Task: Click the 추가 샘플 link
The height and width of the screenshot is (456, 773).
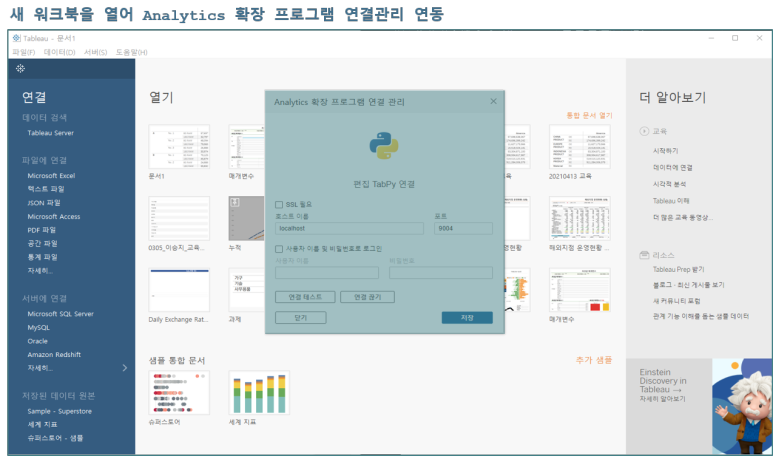Action: [594, 360]
